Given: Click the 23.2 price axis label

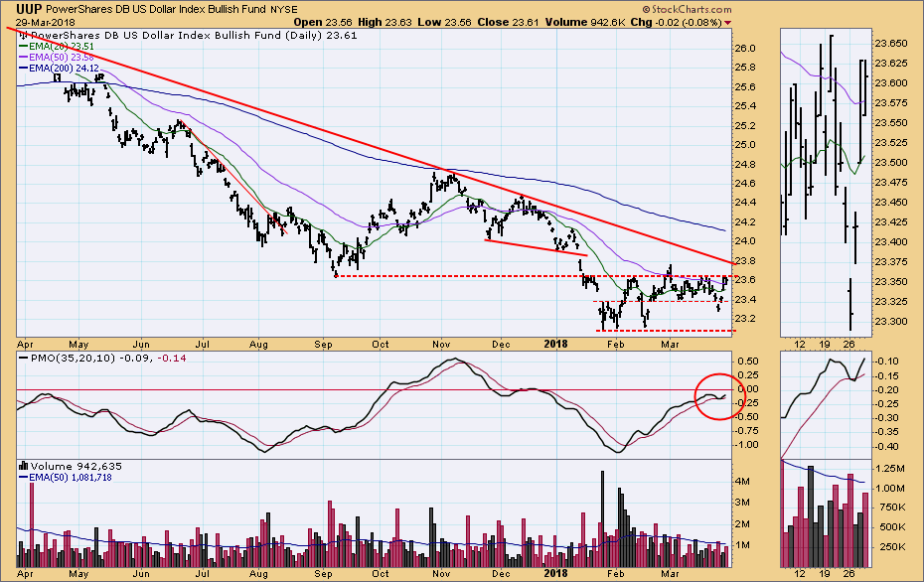Looking at the screenshot, I should [x=745, y=319].
